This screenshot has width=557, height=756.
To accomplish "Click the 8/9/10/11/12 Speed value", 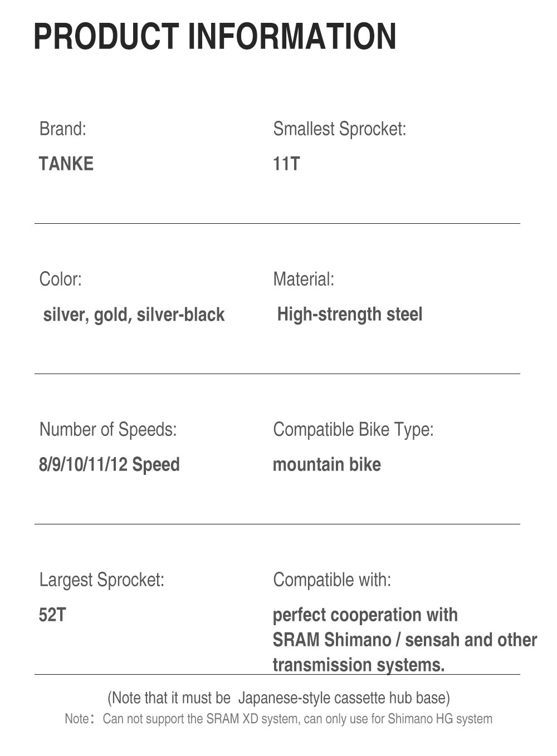I will coord(109,464).
